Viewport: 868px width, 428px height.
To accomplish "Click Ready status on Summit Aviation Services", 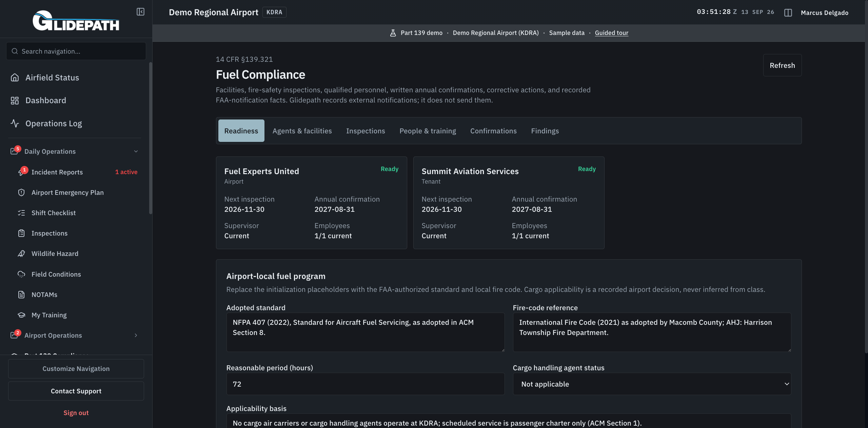I will point(587,169).
